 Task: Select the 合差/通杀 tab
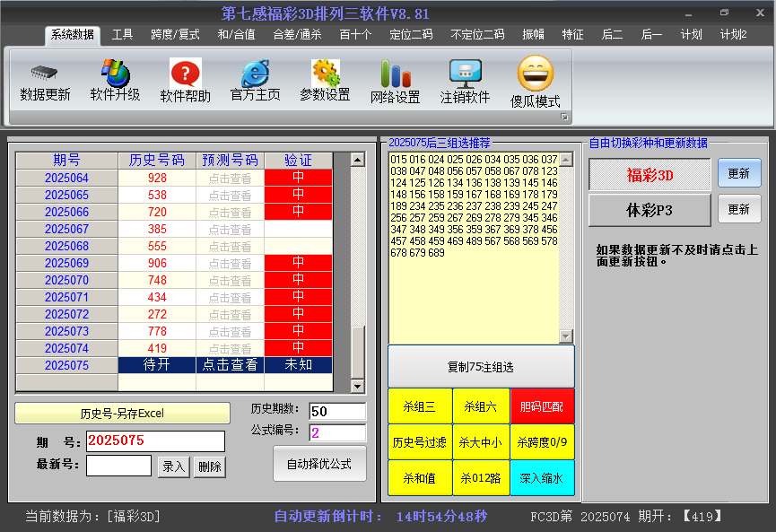(298, 35)
